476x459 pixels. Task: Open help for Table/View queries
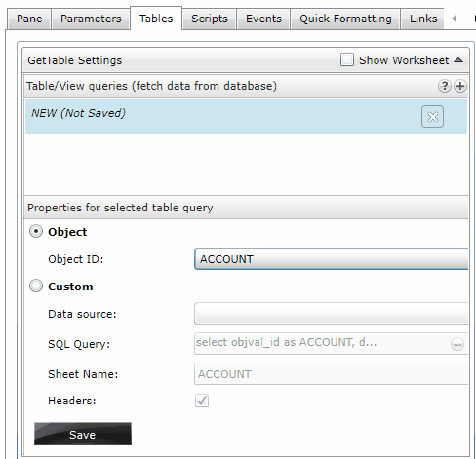pos(444,86)
